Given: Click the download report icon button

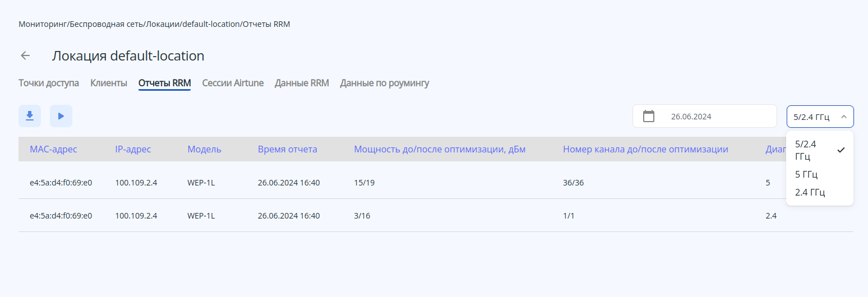Looking at the screenshot, I should coord(30,116).
